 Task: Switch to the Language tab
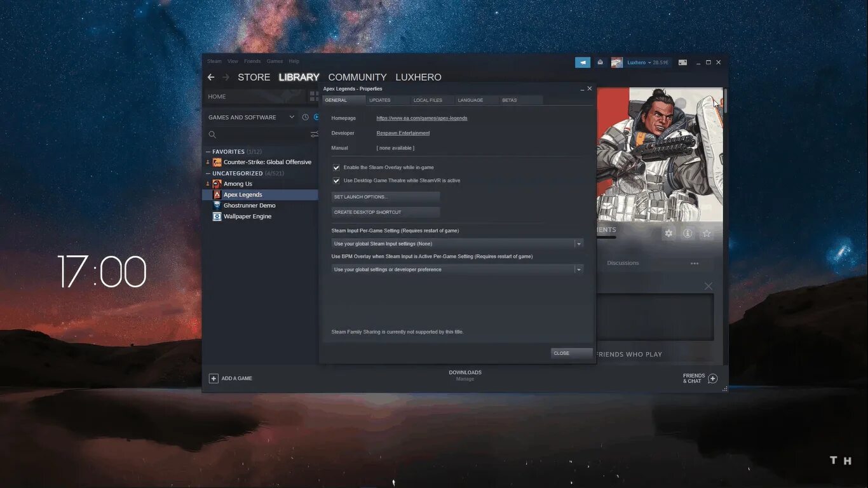pos(477,100)
